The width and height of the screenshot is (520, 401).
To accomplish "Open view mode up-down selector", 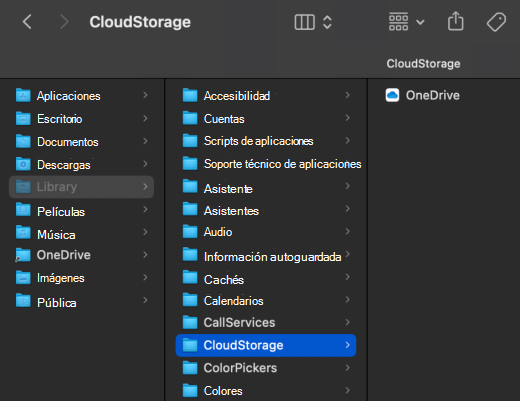I will pos(327,22).
